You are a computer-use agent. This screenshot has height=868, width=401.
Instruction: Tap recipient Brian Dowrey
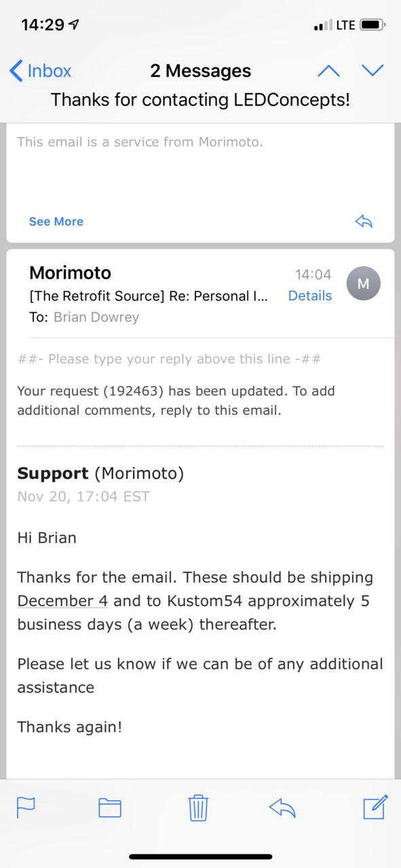coord(96,317)
